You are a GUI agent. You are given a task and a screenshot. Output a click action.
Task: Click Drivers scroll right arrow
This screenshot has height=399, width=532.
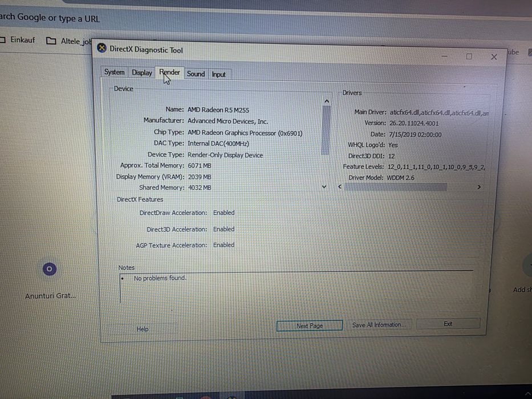tap(479, 187)
